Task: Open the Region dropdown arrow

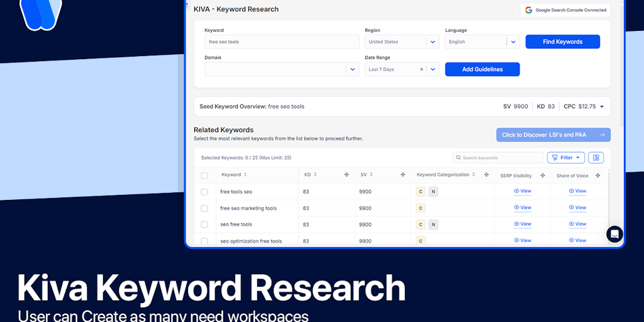Action: [433, 42]
